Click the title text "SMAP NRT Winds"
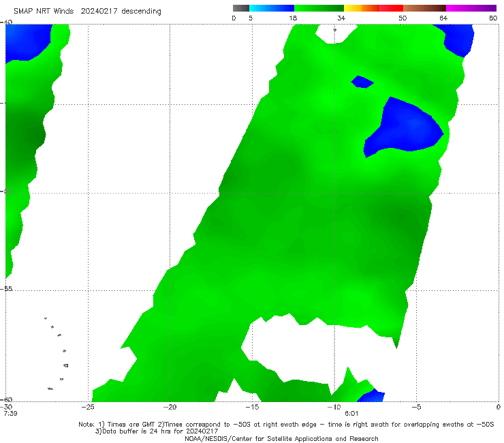This screenshot has width=504, height=443. pyautogui.click(x=44, y=12)
